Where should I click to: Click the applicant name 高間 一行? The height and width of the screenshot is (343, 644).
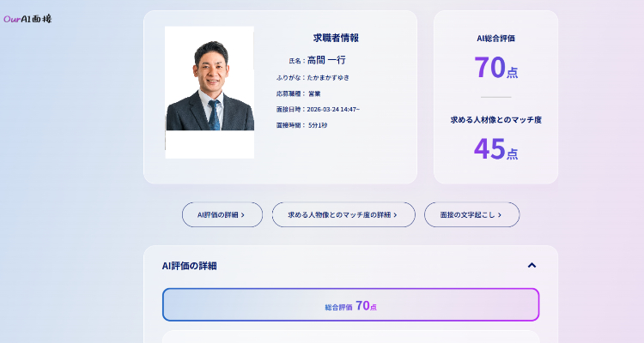pyautogui.click(x=326, y=60)
